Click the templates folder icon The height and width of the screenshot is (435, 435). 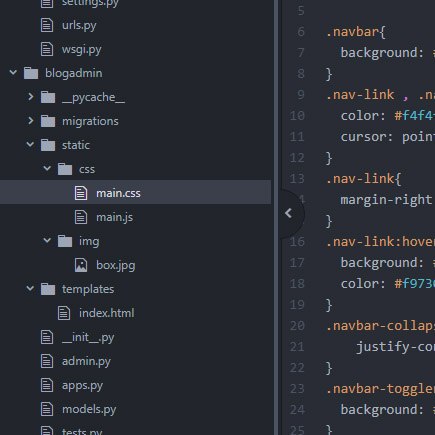pos(48,289)
